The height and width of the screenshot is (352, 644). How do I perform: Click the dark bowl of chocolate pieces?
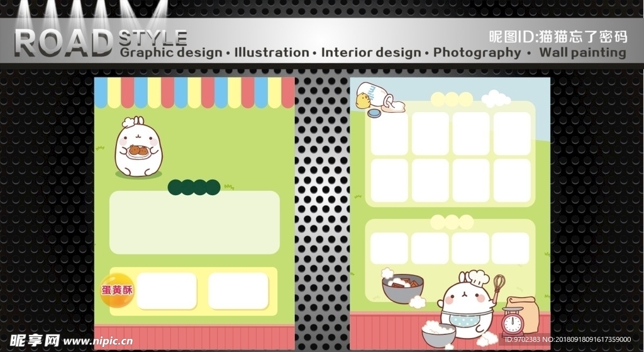402,288
